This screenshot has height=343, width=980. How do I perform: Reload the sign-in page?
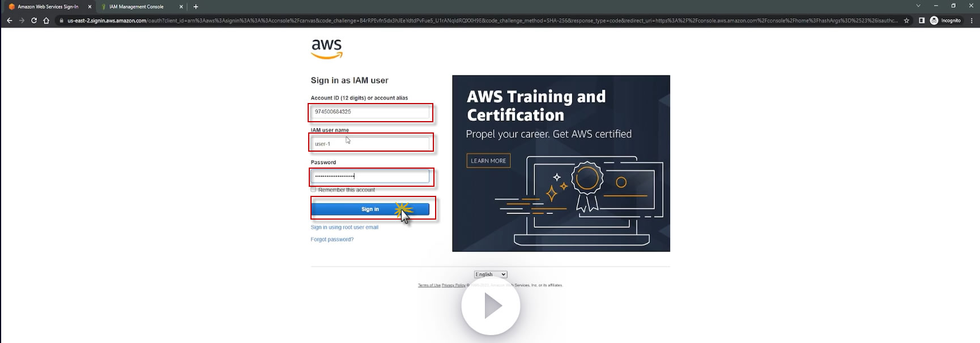pos(34,20)
